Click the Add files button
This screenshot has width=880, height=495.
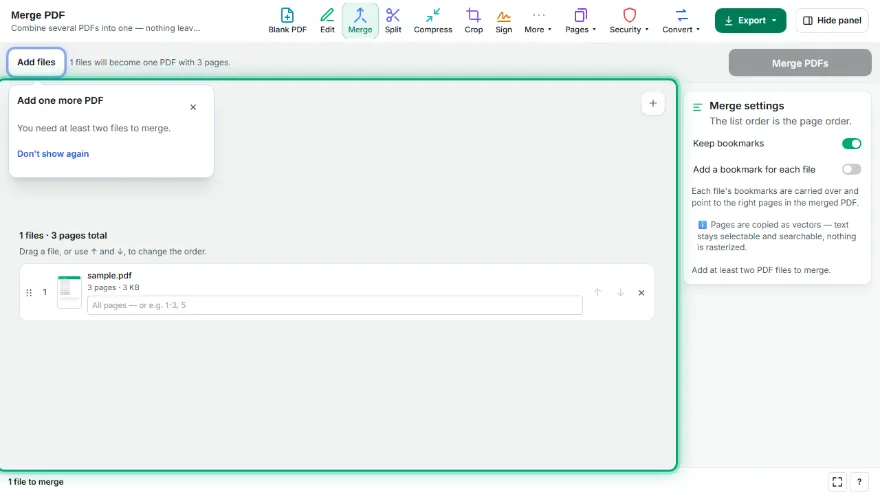[x=36, y=62]
